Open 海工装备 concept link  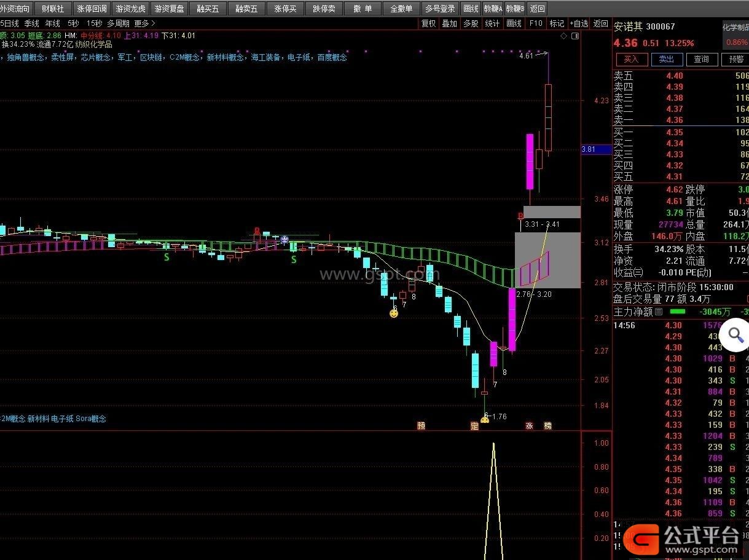tap(266, 57)
